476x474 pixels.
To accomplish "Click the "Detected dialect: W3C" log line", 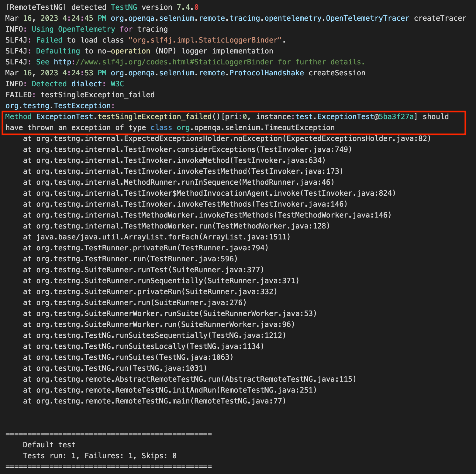I will (x=64, y=84).
